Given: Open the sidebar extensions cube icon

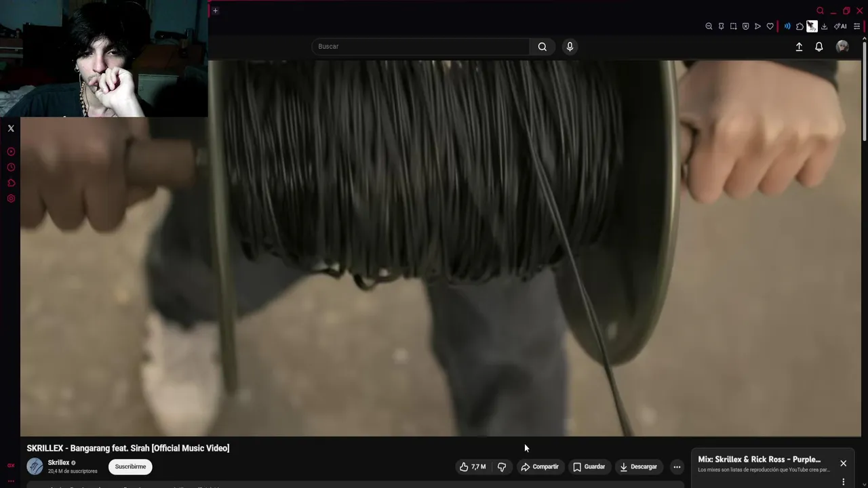Looking at the screenshot, I should point(11,183).
